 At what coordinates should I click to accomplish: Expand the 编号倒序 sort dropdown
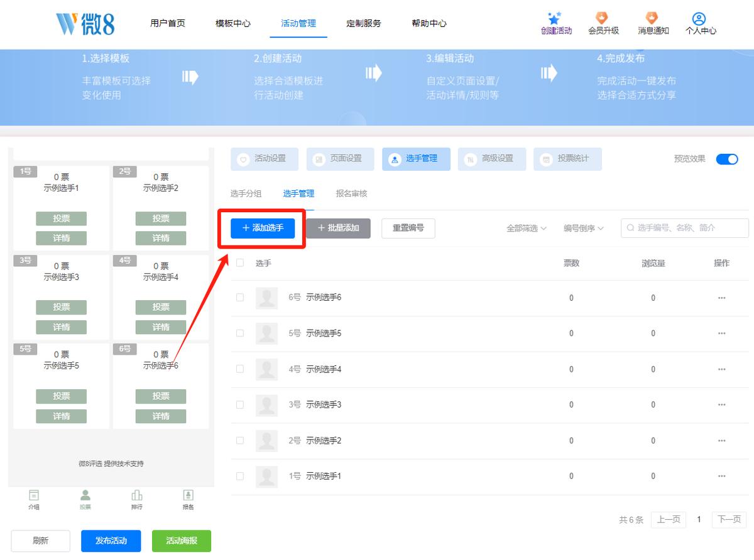(584, 229)
